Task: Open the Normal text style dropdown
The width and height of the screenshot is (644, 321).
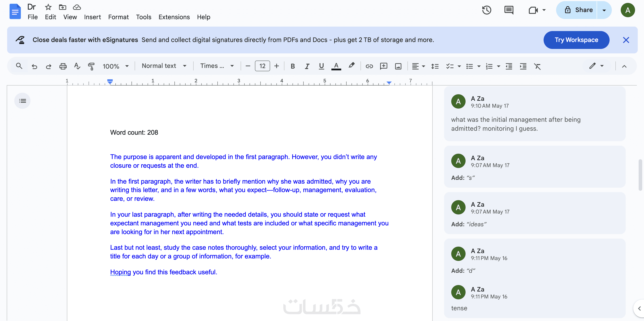Action: click(x=164, y=66)
